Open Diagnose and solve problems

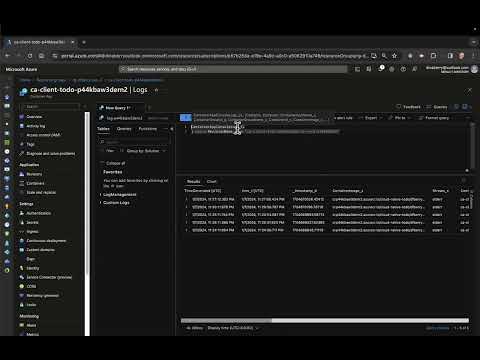pos(50,153)
